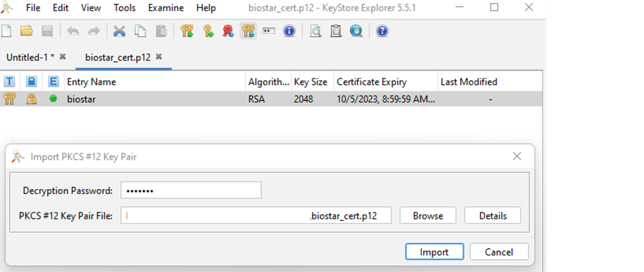This screenshot has width=644, height=272.
Task: Click the green expiry status dot for biostar
Action: point(53,98)
